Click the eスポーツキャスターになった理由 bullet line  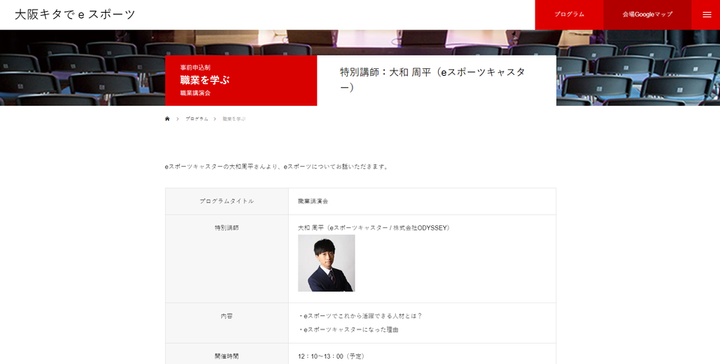(349, 330)
